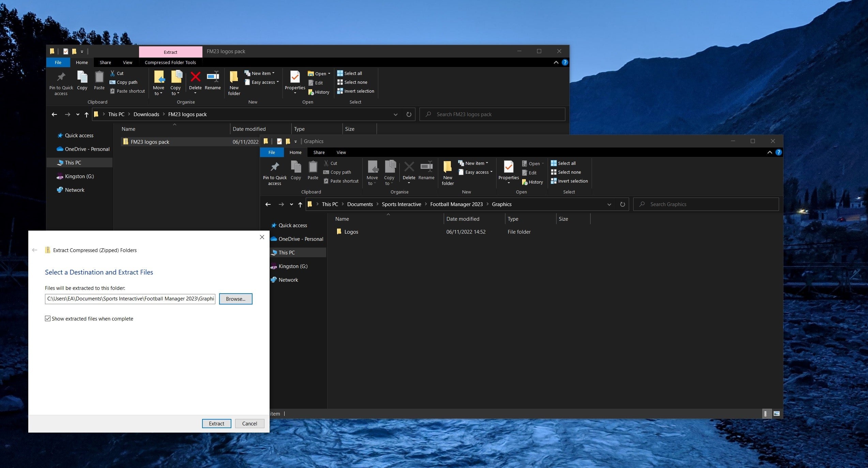Open Compressed Folder Tools tab
This screenshot has width=868, height=468.
[170, 62]
